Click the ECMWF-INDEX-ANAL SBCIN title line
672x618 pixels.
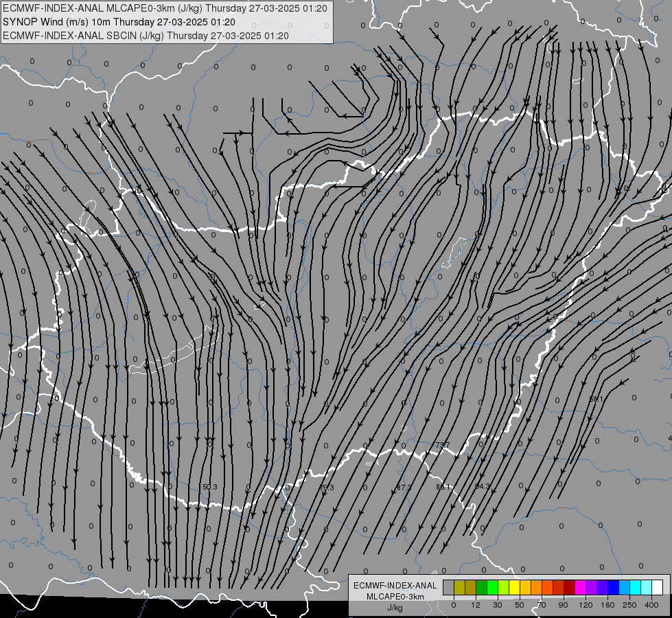(146, 36)
